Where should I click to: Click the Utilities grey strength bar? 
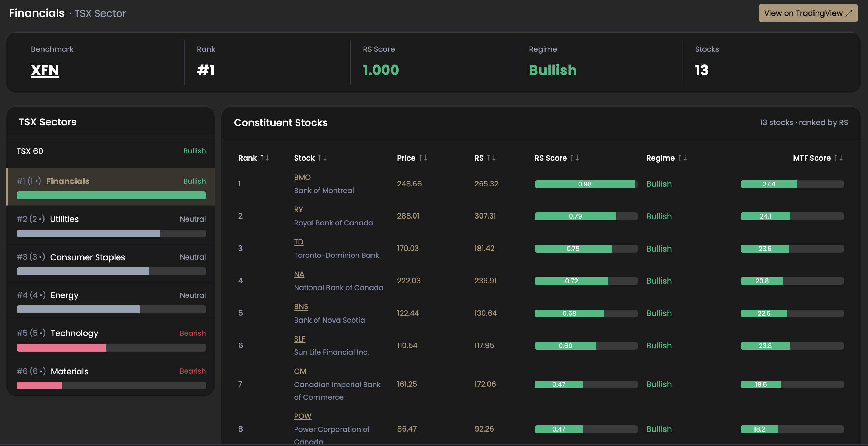click(88, 234)
